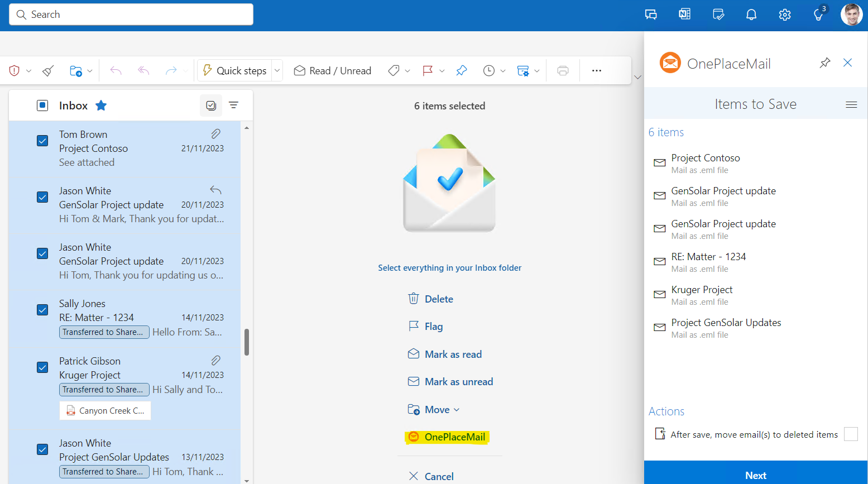Open the inbox filter icon
Viewport: 868px width, 484px height.
[234, 106]
